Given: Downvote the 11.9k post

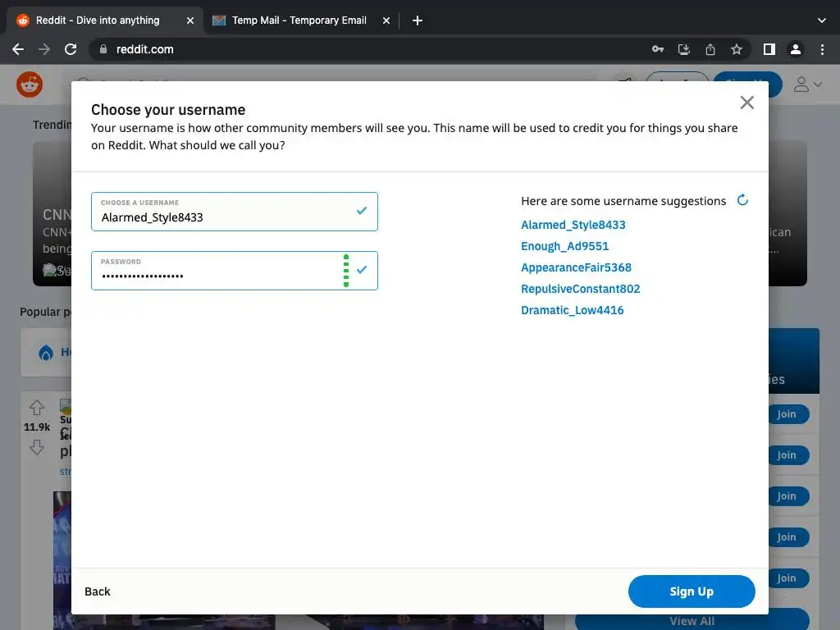Looking at the screenshot, I should (x=36, y=447).
